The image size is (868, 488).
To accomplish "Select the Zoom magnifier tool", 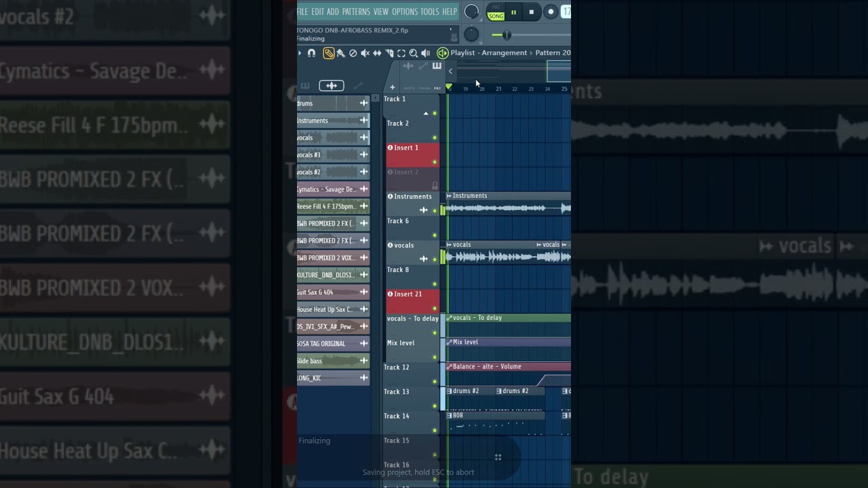I will (x=413, y=53).
